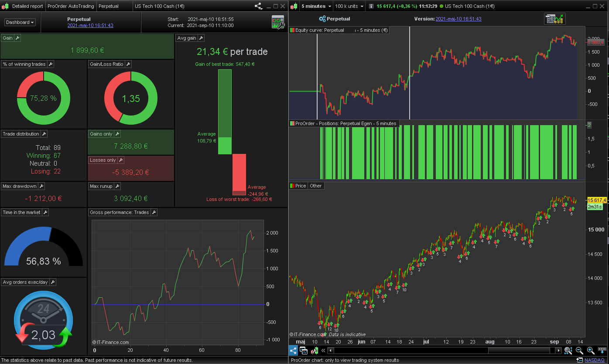Click the -5 389,20 € losses only value

(x=131, y=173)
